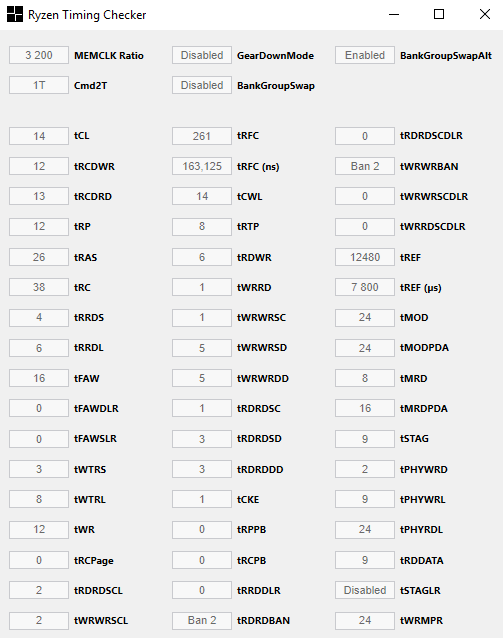Click the tWRMPR label text

point(421,621)
